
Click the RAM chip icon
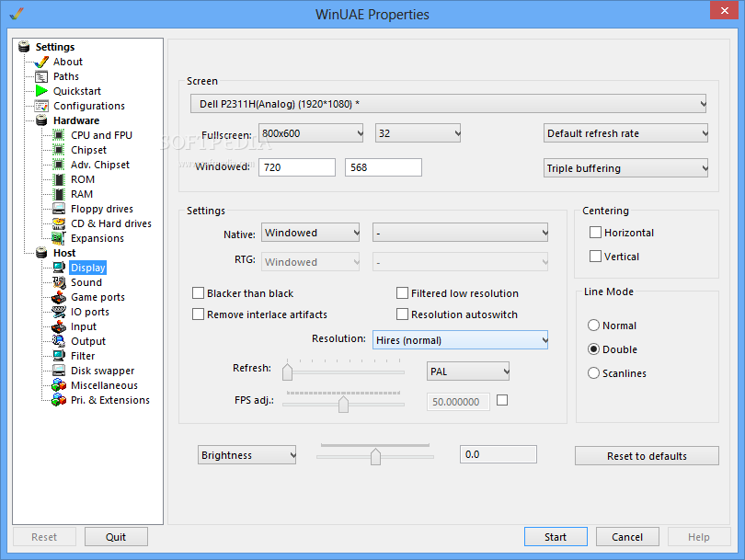click(59, 194)
